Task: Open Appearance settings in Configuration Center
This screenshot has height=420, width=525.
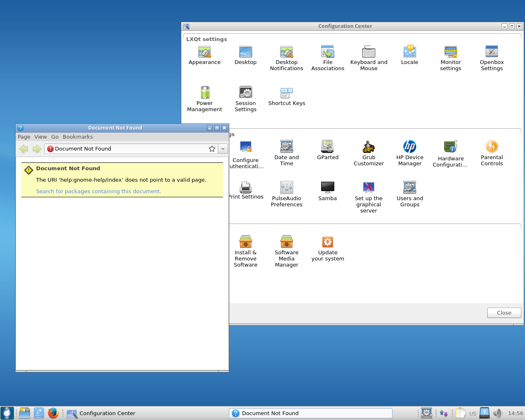Action: pos(205,55)
